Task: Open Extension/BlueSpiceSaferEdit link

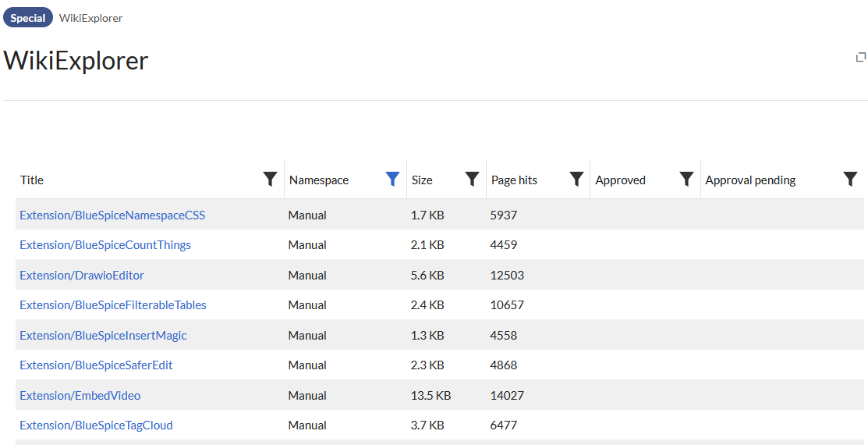Action: click(x=96, y=365)
